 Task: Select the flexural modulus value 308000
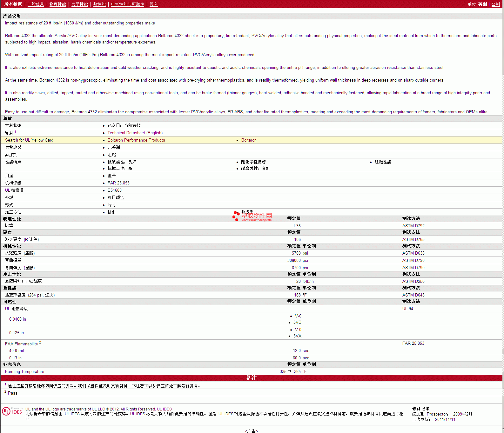tap(294, 260)
